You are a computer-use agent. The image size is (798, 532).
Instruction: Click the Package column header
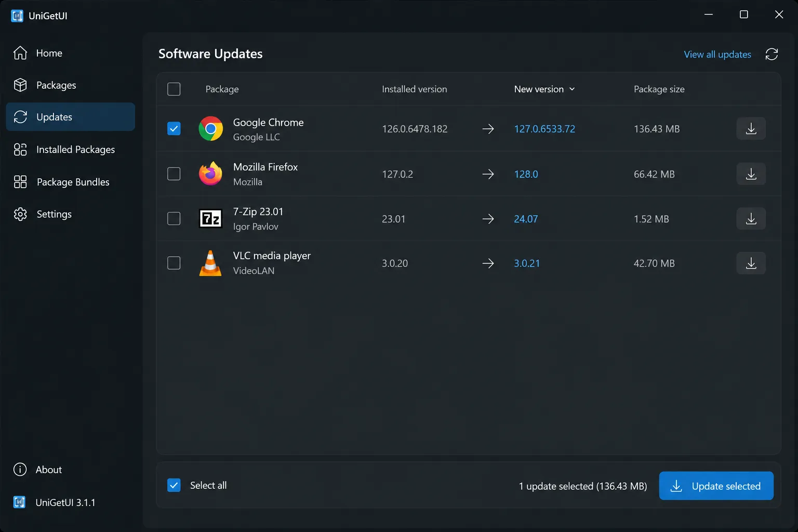click(222, 89)
